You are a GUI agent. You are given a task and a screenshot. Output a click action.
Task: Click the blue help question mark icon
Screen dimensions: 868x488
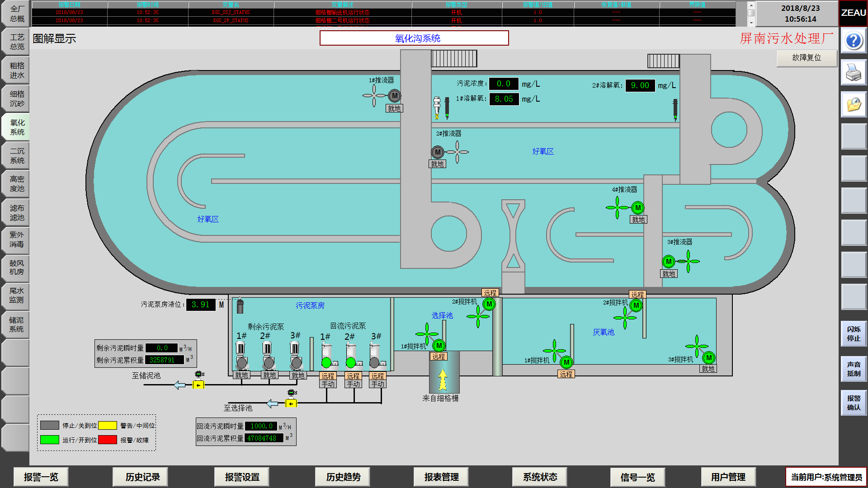(854, 41)
